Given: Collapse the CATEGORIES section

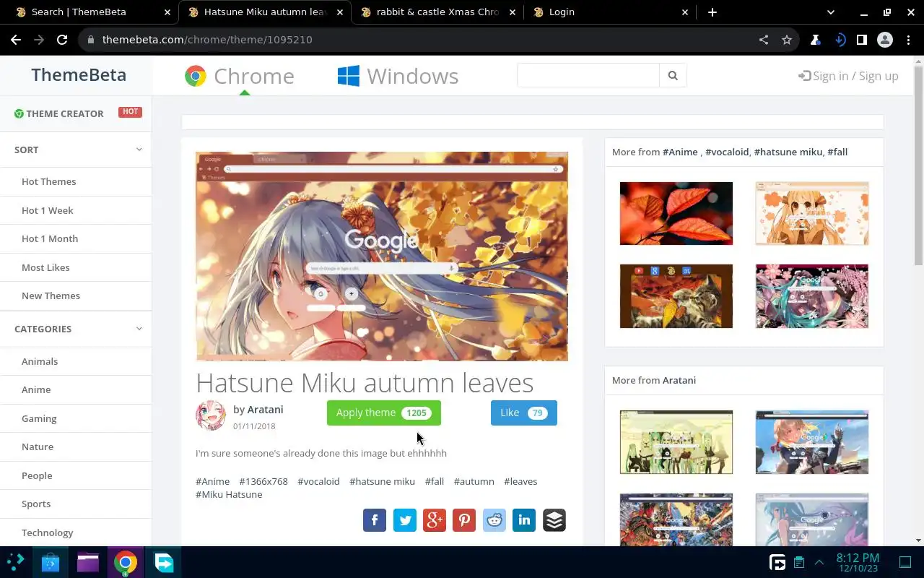Looking at the screenshot, I should coord(139,329).
